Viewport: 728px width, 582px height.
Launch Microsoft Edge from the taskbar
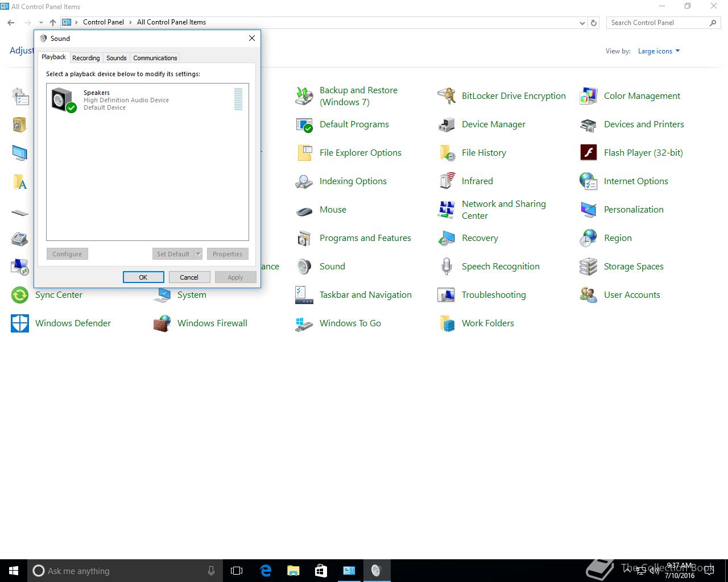(x=266, y=571)
